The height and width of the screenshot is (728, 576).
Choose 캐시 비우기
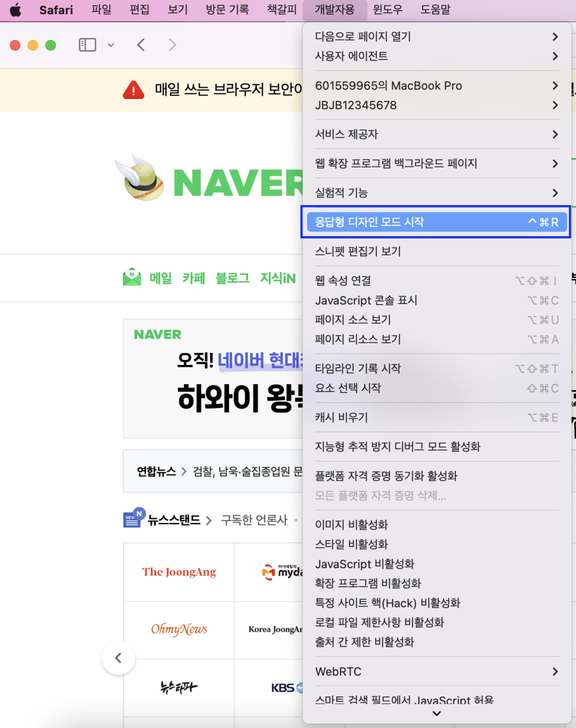pyautogui.click(x=436, y=418)
